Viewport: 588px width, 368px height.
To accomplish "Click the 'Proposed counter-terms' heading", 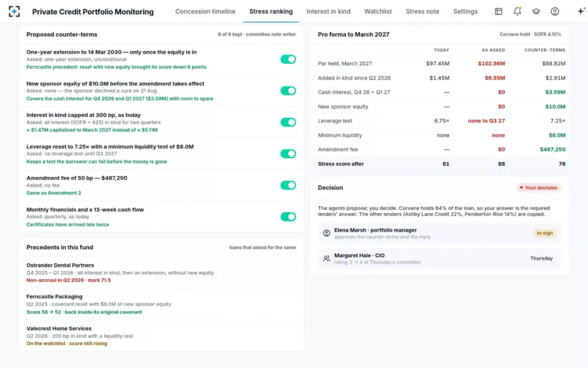I will 62,34.
